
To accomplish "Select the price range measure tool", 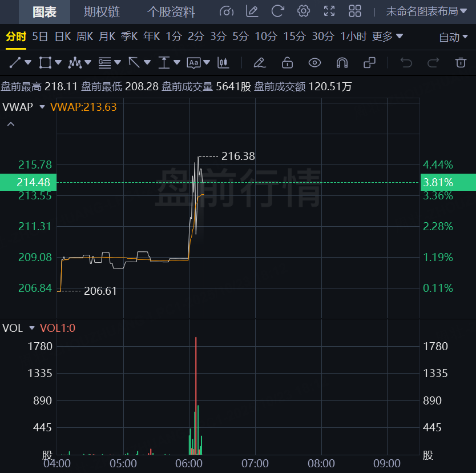I will click(164, 63).
